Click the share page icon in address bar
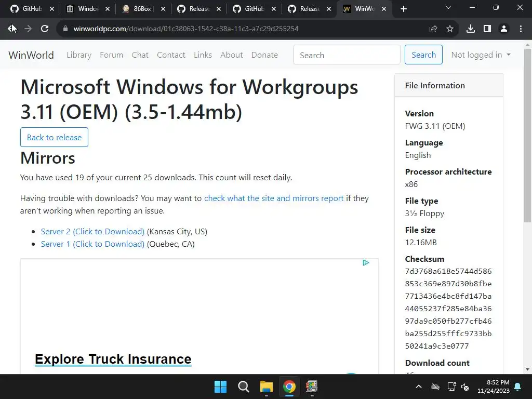 [433, 29]
